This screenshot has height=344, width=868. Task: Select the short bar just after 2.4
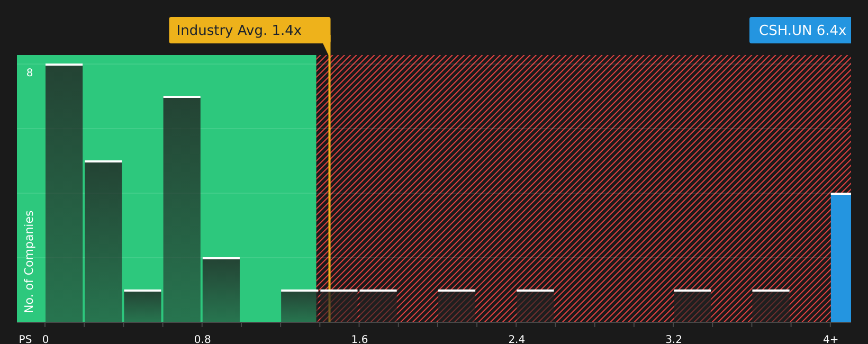[535, 306]
